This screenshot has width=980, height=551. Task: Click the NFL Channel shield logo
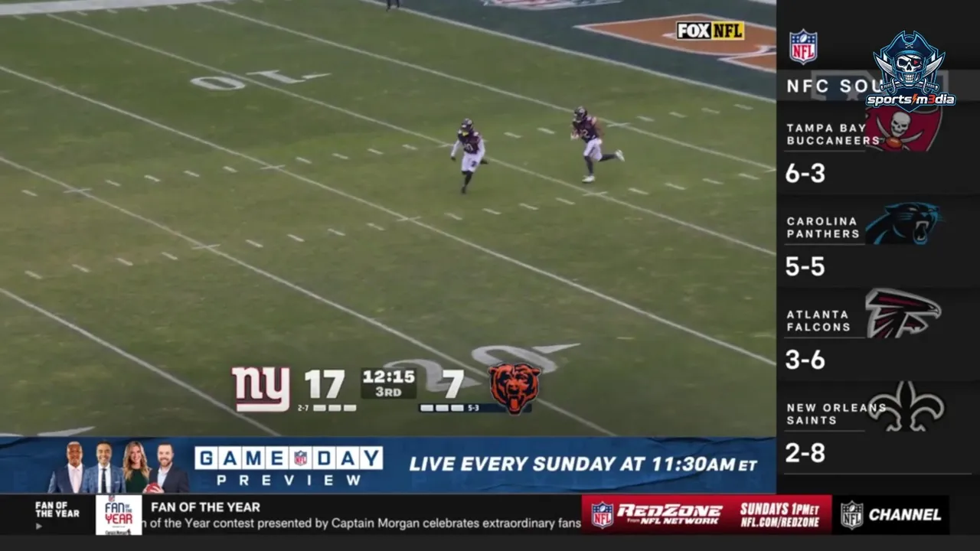coord(851,515)
